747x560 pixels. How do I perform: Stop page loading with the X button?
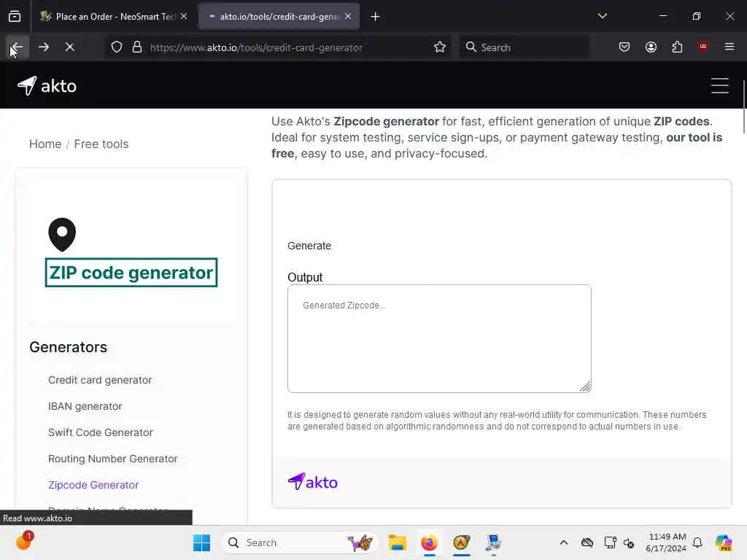[x=69, y=47]
